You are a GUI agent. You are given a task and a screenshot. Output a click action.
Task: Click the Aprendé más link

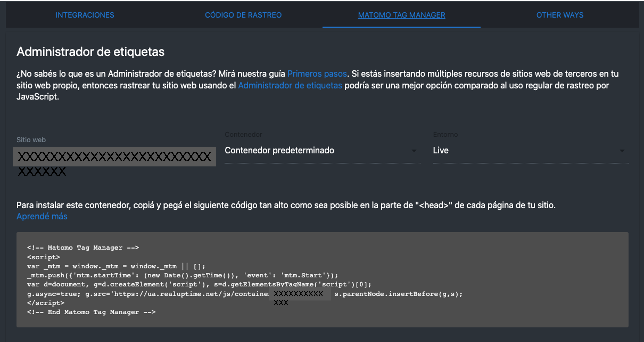(x=42, y=216)
